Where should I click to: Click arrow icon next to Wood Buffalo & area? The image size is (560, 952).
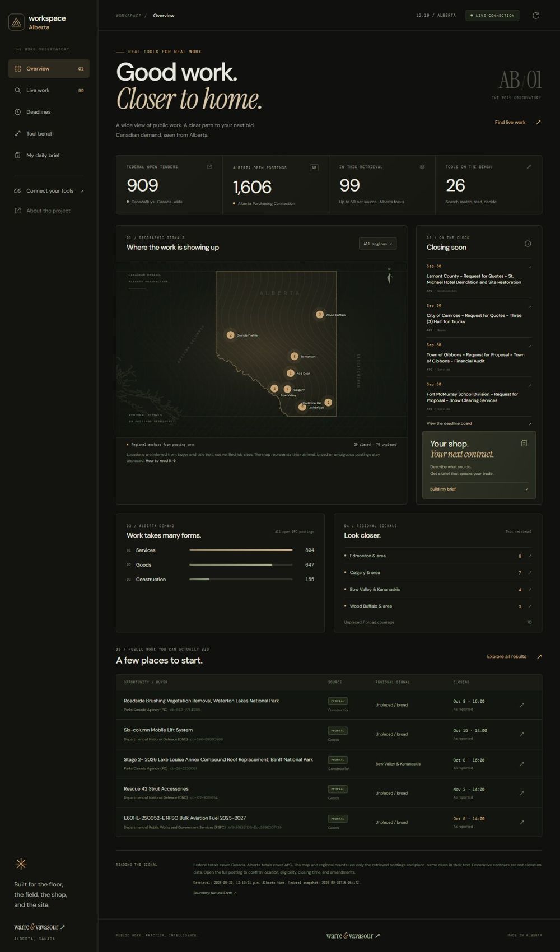[530, 606]
